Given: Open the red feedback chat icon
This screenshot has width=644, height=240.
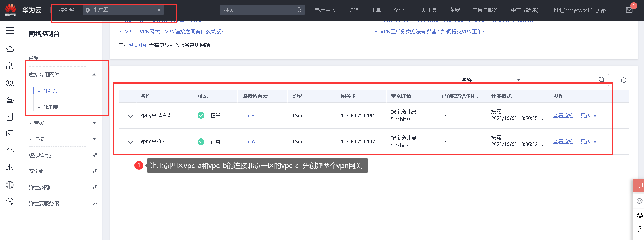Looking at the screenshot, I should click(639, 185).
